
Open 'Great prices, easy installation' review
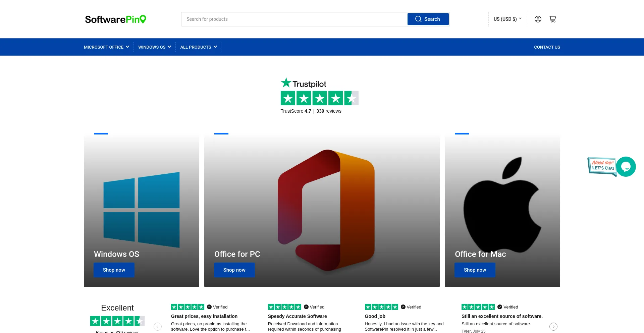coord(204,316)
